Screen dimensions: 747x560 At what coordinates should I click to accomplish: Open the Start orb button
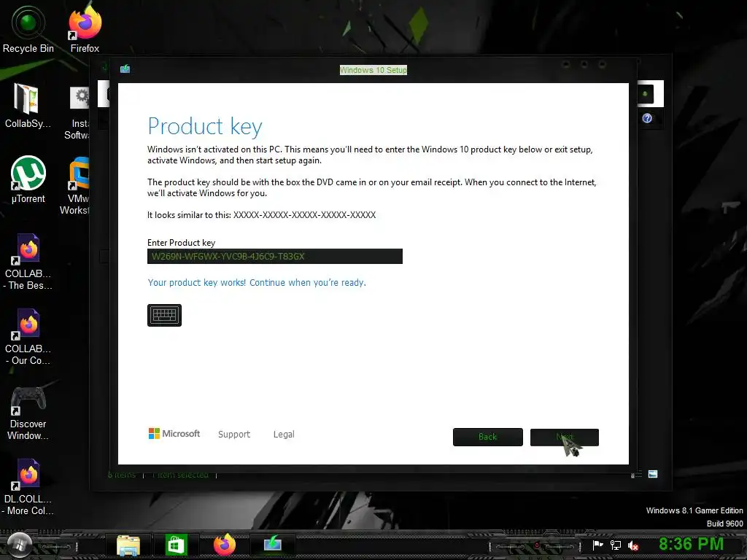(x=19, y=545)
